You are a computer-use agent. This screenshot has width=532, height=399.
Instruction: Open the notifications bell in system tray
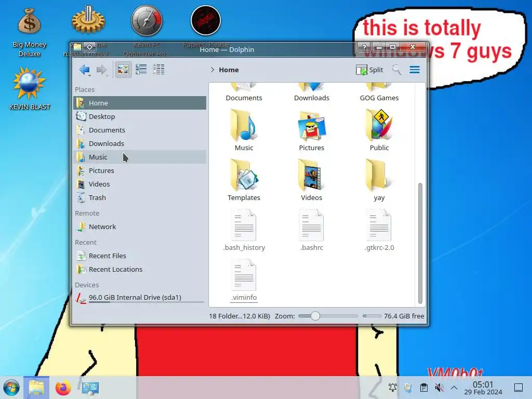pos(393,387)
